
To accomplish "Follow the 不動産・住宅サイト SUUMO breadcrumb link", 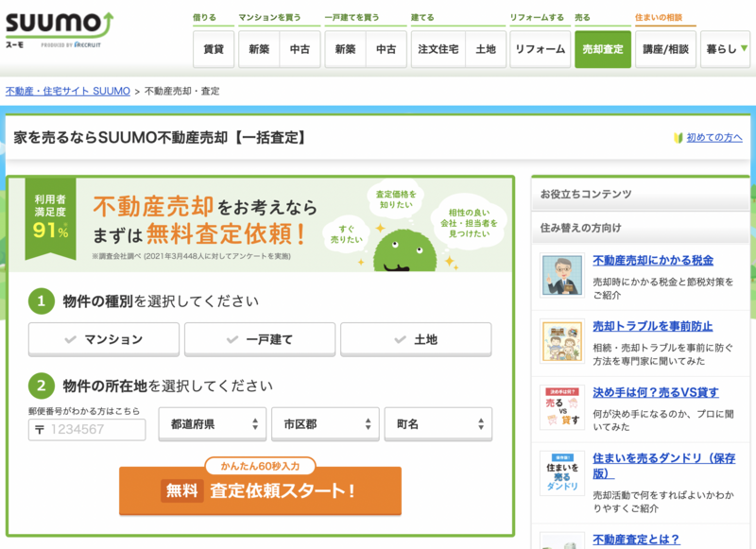I will 68,91.
